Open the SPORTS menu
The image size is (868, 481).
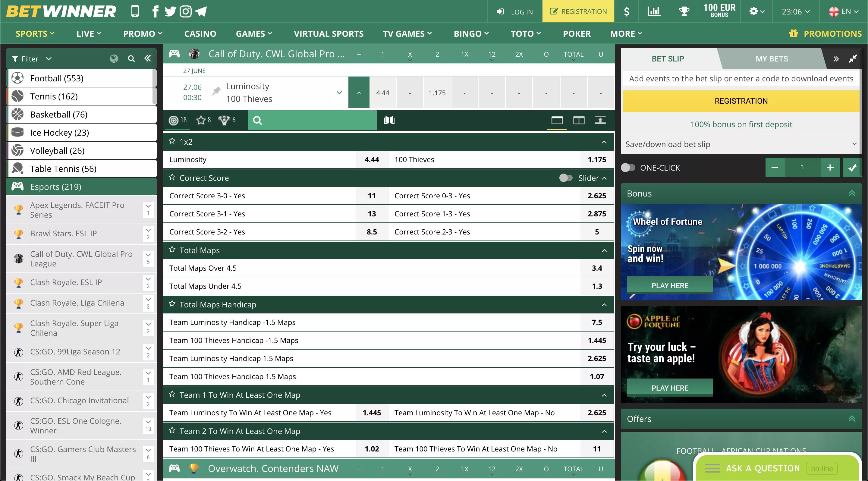click(35, 34)
